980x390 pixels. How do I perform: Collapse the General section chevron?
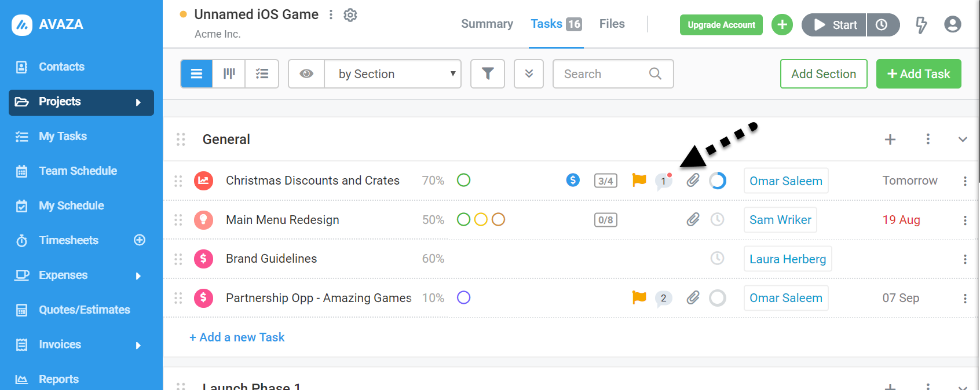(x=963, y=139)
